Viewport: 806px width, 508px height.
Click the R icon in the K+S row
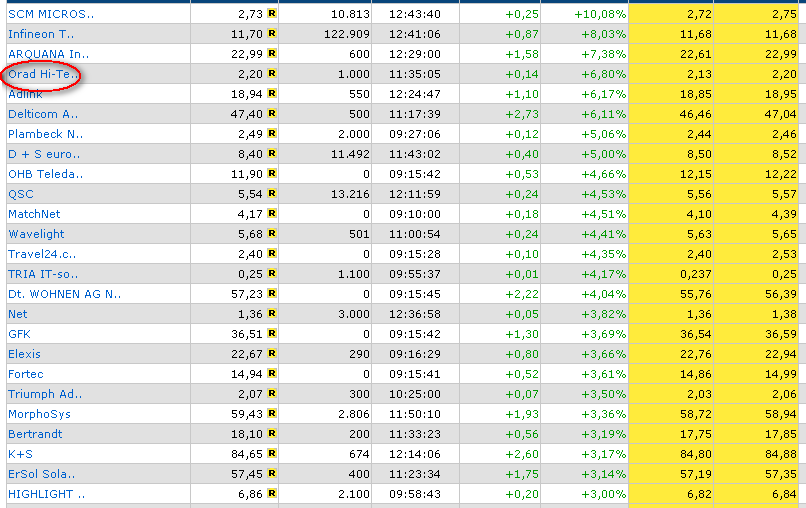coord(272,453)
